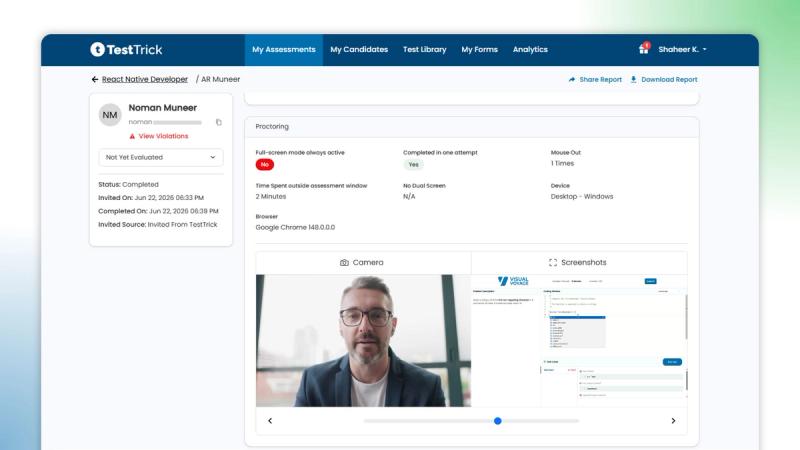Viewport: 800px width, 450px height.
Task: Click the Noman Muneer candidate name
Action: (163, 108)
